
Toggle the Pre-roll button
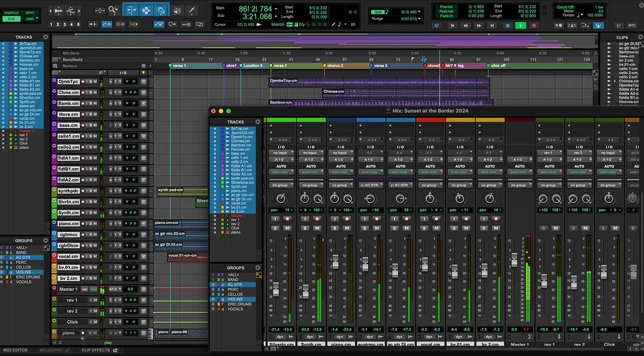(446, 7)
